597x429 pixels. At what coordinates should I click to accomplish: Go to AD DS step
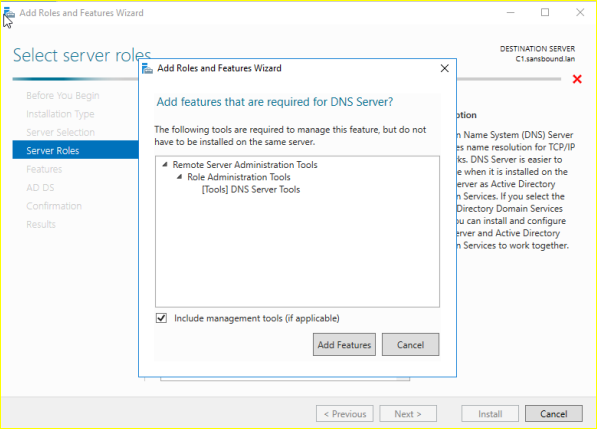[x=40, y=188]
